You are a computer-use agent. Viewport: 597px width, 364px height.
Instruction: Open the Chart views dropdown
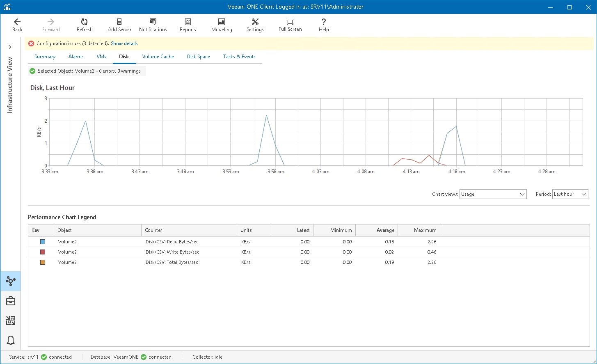pos(493,194)
